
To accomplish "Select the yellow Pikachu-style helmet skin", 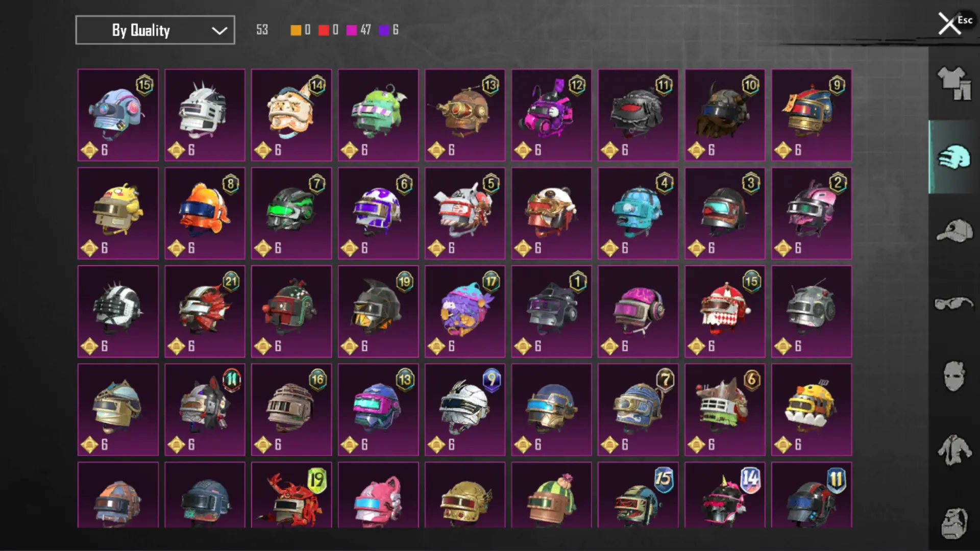I will point(118,213).
